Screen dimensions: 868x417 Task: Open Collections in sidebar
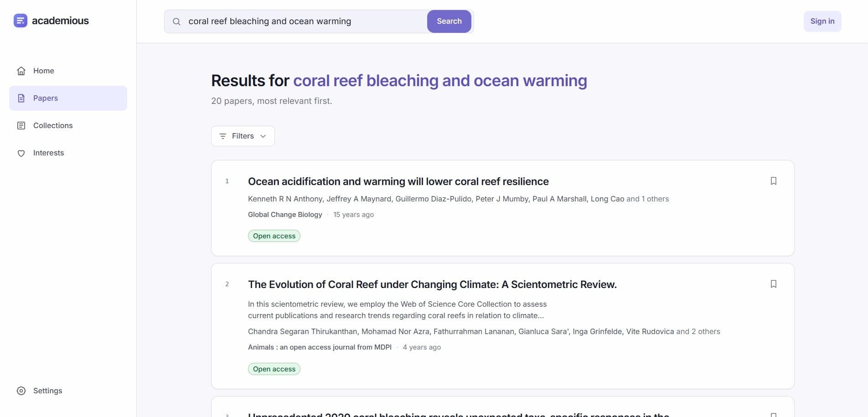click(68, 126)
